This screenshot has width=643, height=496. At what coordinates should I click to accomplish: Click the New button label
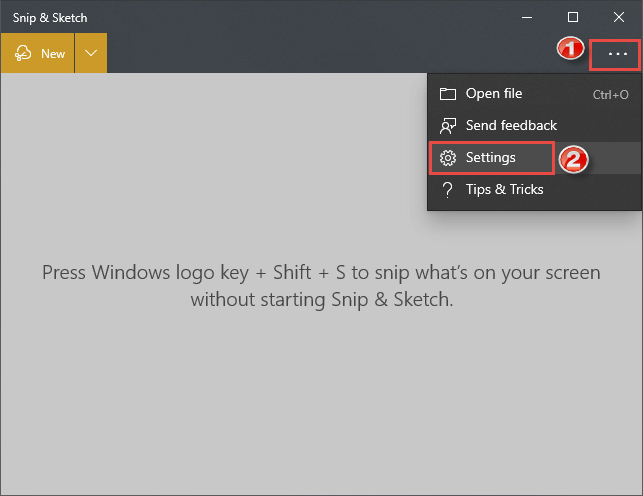[x=53, y=54]
